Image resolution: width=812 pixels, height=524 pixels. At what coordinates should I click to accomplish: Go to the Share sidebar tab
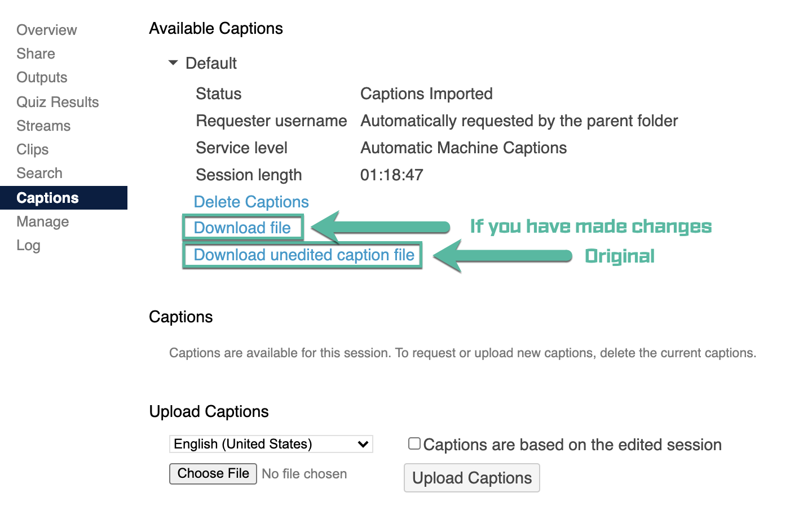pos(36,54)
